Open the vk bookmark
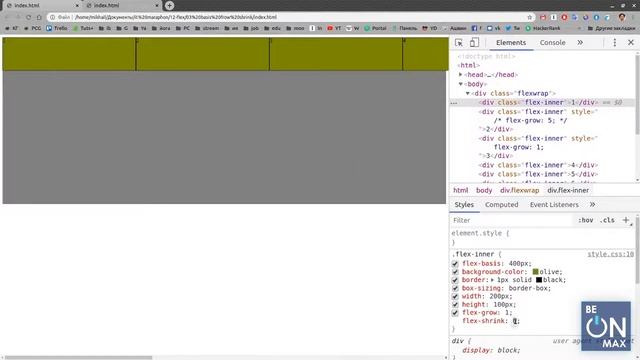This screenshot has width=640, height=360. [x=493, y=28]
